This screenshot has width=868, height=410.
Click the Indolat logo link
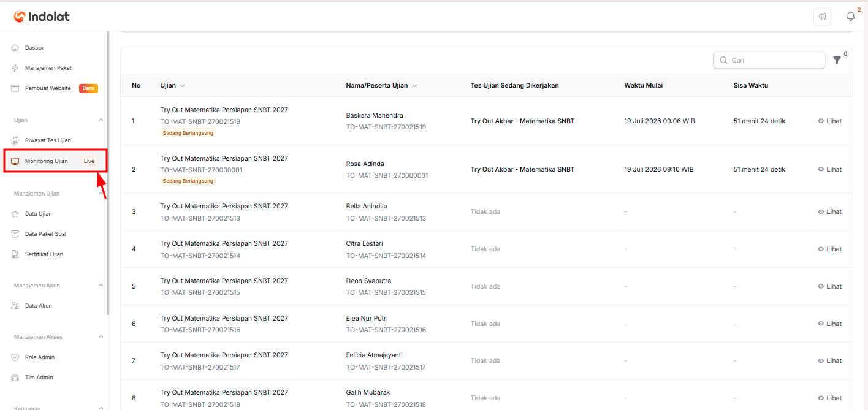[x=42, y=17]
